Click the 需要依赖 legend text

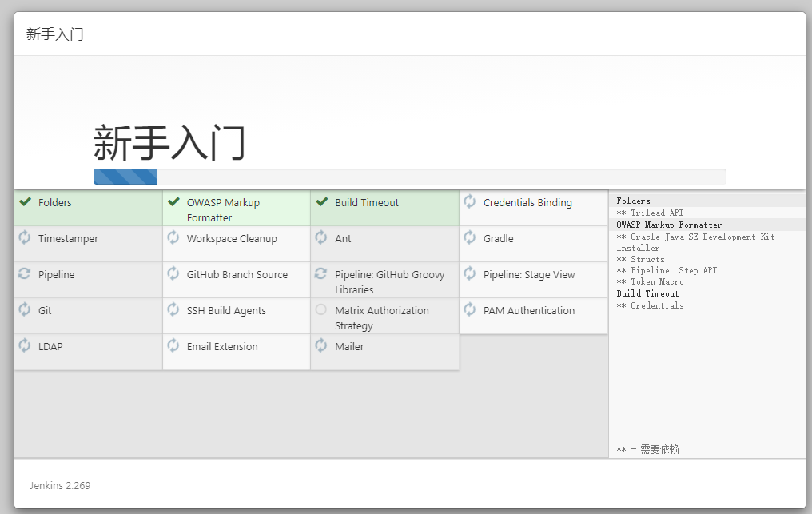[x=659, y=449]
